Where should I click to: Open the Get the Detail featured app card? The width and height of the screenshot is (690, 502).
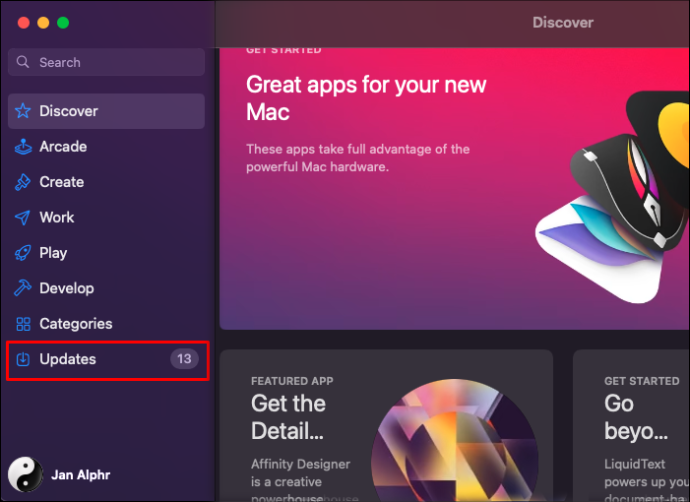click(386, 425)
